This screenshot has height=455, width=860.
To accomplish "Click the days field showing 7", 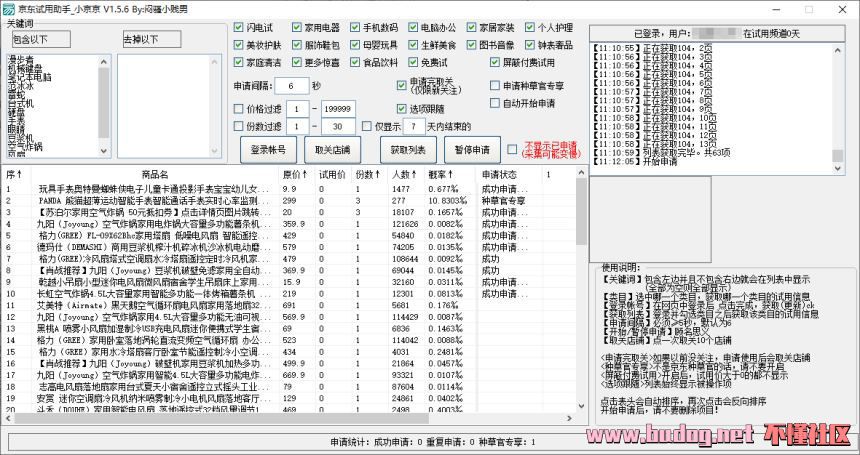I will click(414, 127).
